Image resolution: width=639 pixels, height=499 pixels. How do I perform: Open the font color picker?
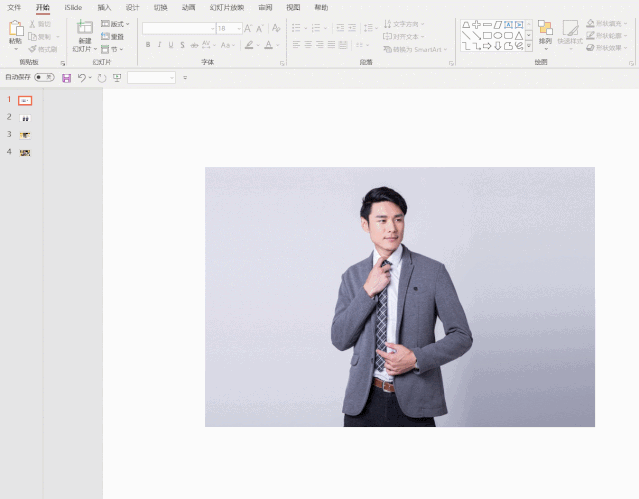(x=269, y=45)
